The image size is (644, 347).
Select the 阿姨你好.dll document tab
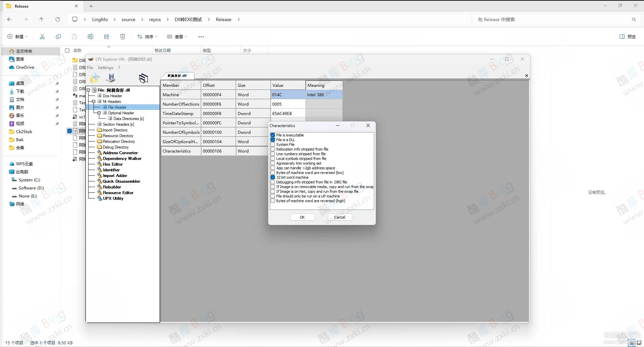177,76
